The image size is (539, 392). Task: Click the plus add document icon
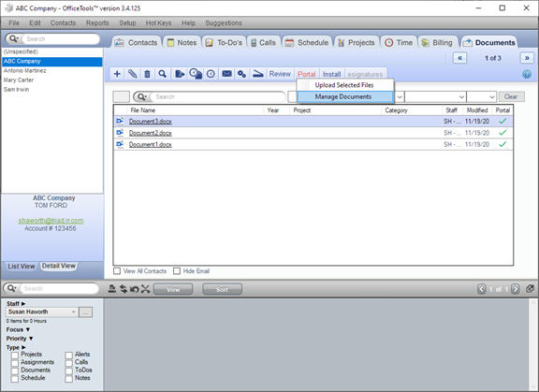[117, 74]
